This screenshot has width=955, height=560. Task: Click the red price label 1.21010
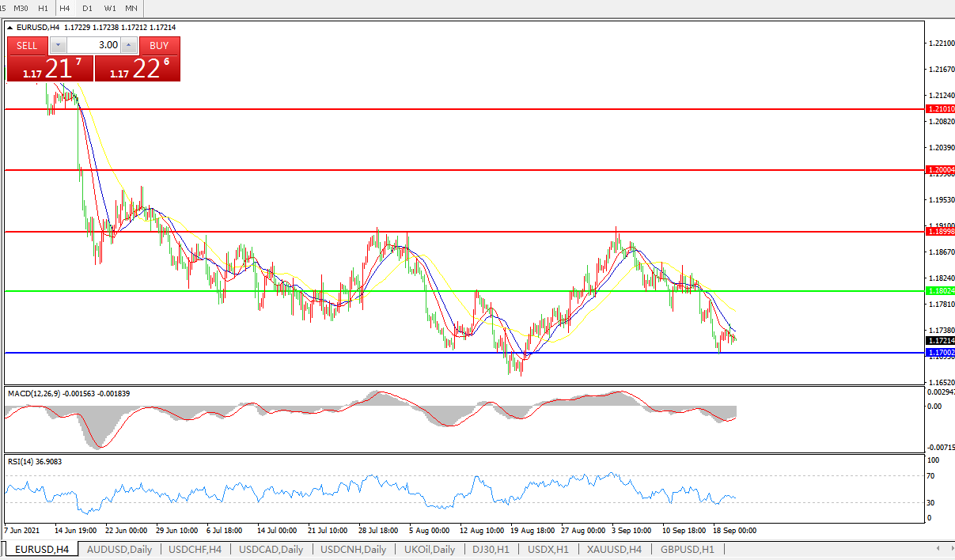[939, 109]
